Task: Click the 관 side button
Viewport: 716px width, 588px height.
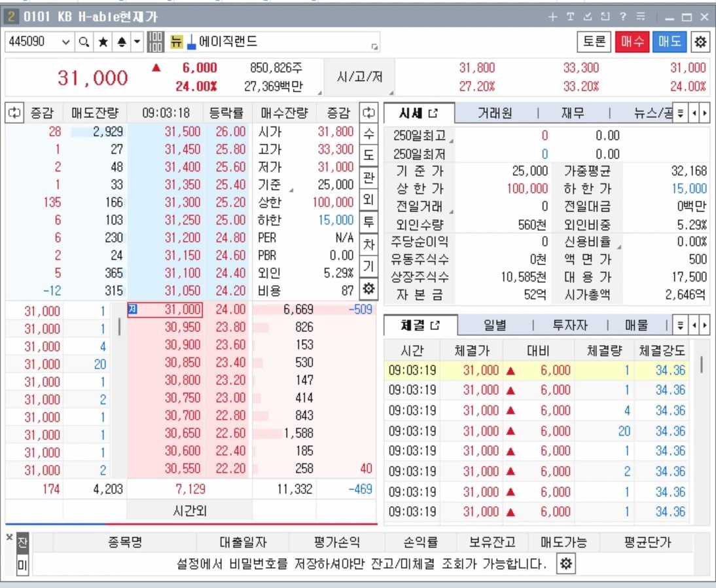Action: tap(368, 177)
